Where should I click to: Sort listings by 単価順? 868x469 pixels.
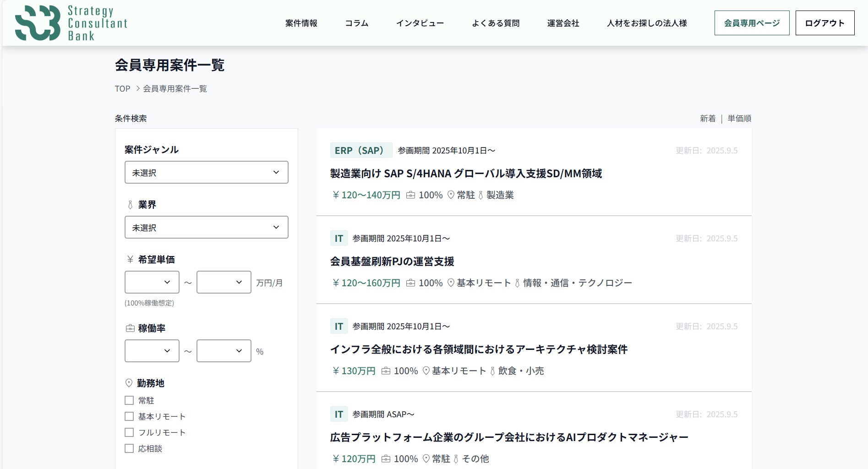tap(739, 119)
